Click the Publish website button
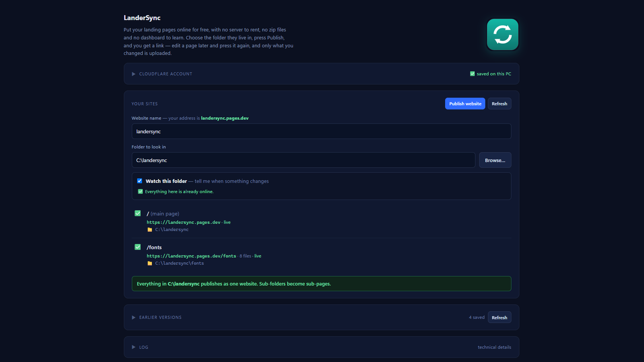The height and width of the screenshot is (362, 644). click(465, 104)
